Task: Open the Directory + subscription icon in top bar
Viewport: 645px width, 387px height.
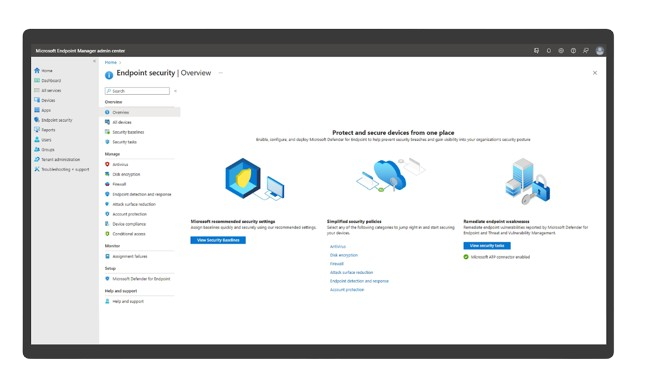Action: point(536,51)
